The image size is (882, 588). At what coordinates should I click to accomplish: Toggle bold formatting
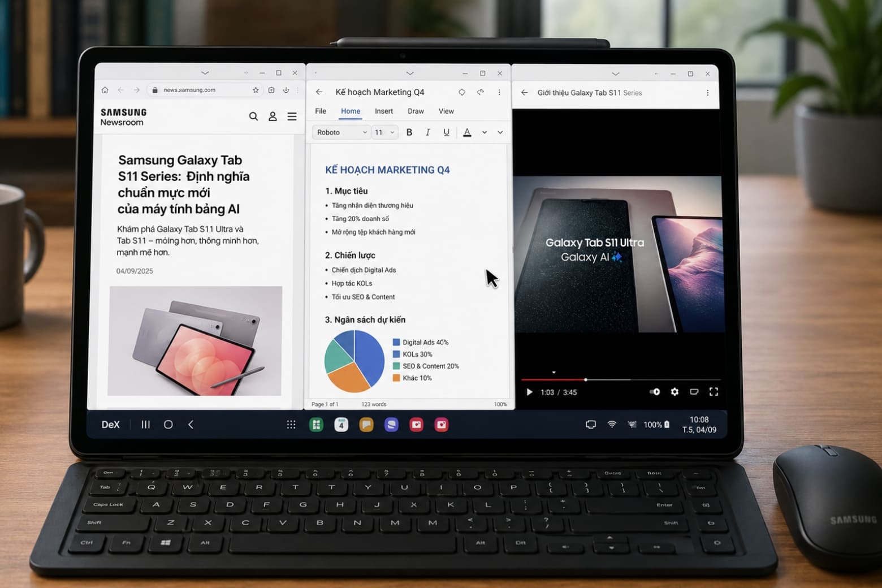tap(409, 132)
